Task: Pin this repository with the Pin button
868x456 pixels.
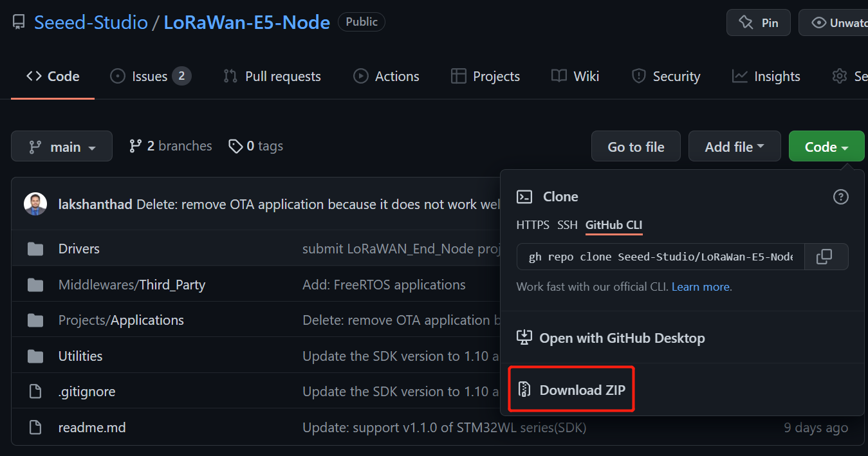Action: coord(759,23)
